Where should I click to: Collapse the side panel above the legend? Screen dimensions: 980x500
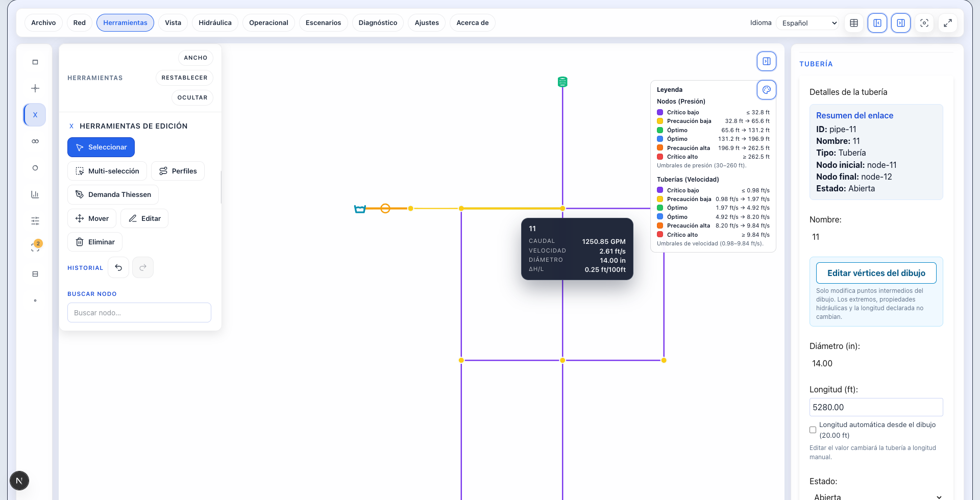click(x=767, y=61)
